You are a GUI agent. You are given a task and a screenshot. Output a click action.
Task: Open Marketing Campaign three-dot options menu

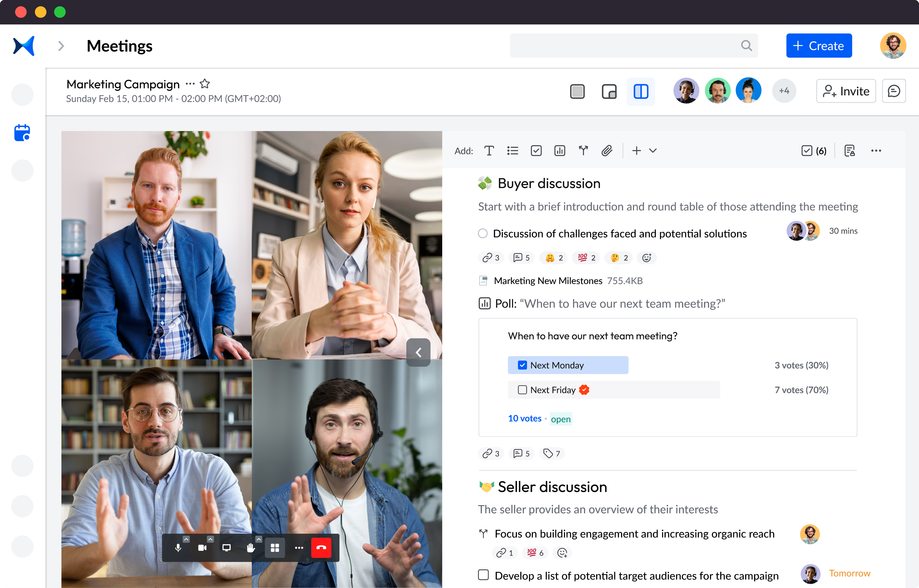point(190,84)
